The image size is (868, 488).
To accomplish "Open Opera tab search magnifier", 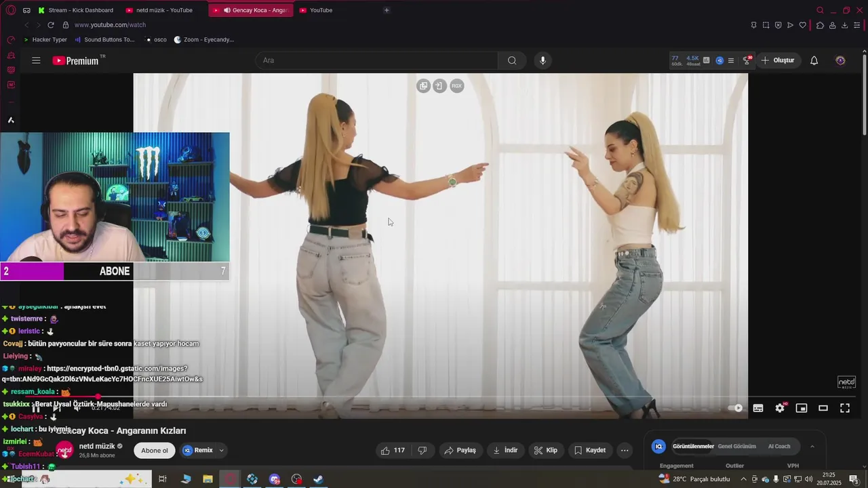I will [820, 10].
